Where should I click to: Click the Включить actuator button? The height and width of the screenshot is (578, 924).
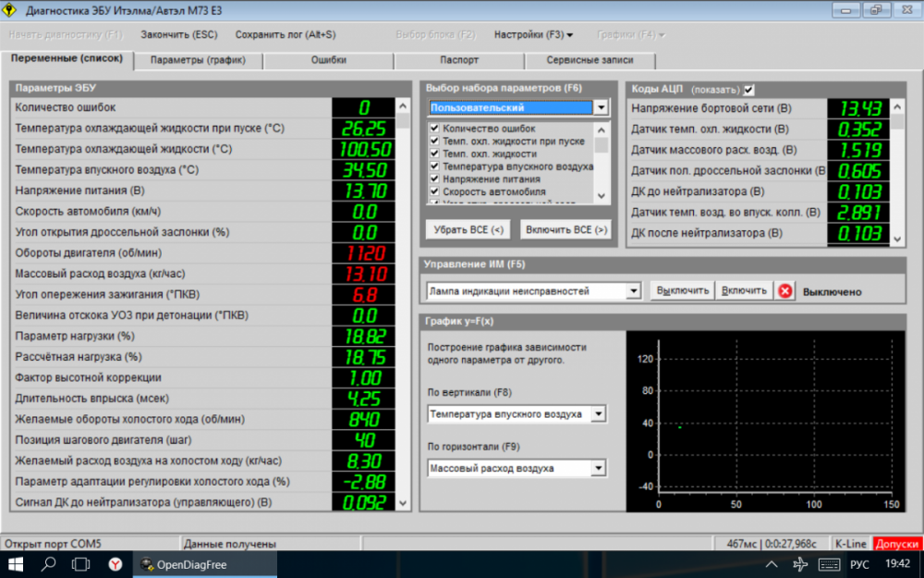744,291
